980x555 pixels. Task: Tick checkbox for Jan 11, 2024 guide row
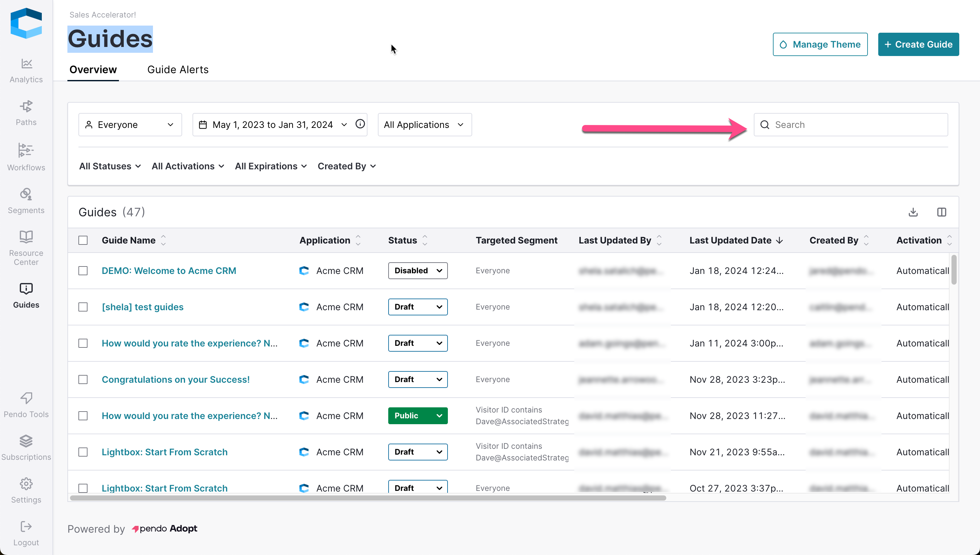point(83,343)
